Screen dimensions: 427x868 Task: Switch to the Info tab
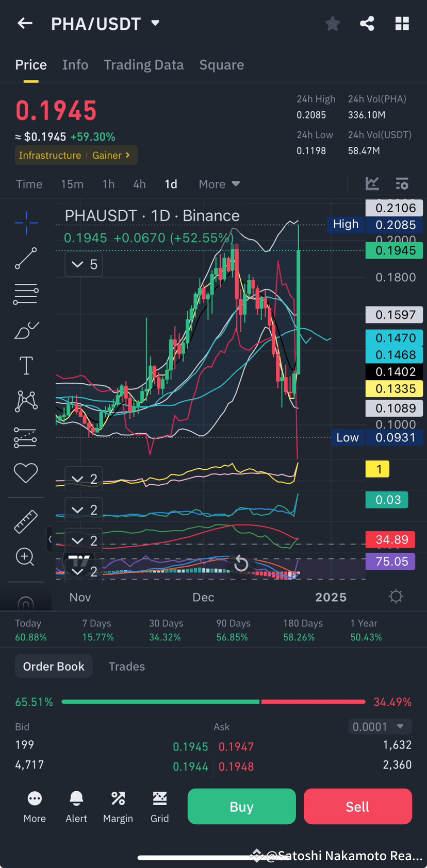[75, 65]
